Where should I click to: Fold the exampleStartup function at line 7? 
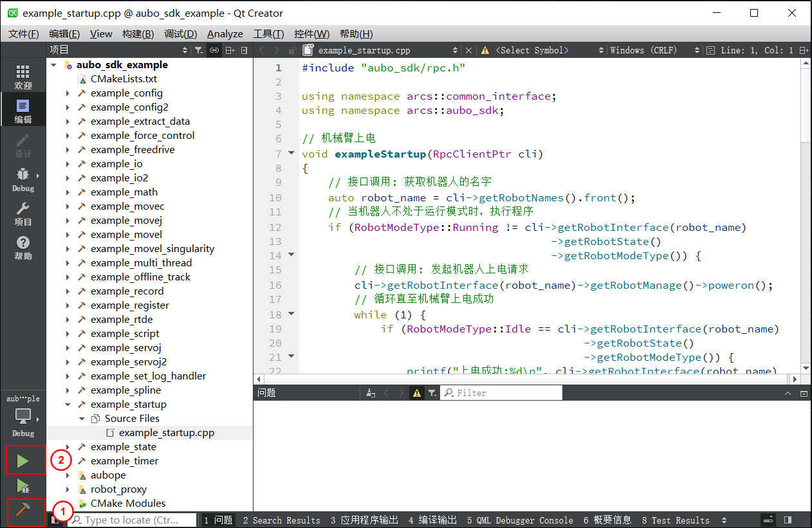pos(291,153)
